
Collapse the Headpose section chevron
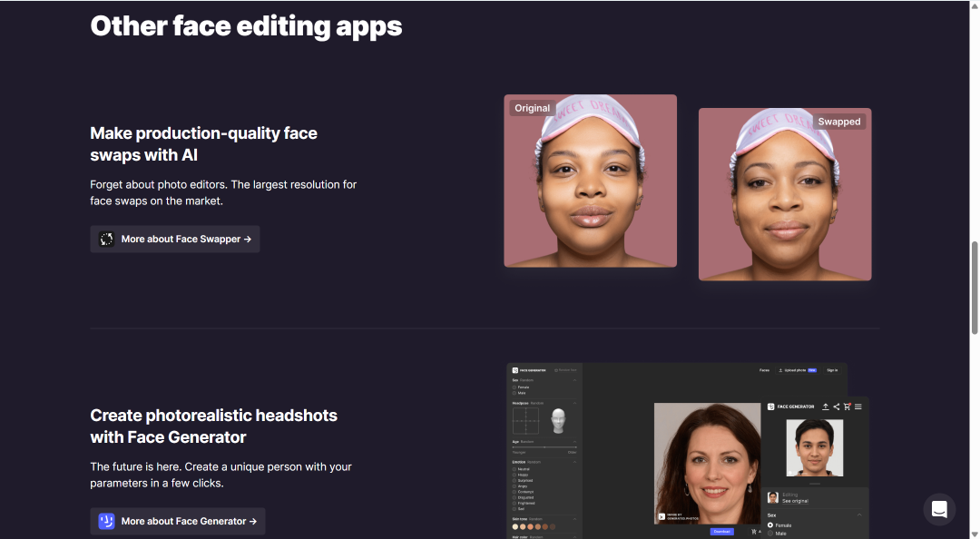(x=575, y=403)
